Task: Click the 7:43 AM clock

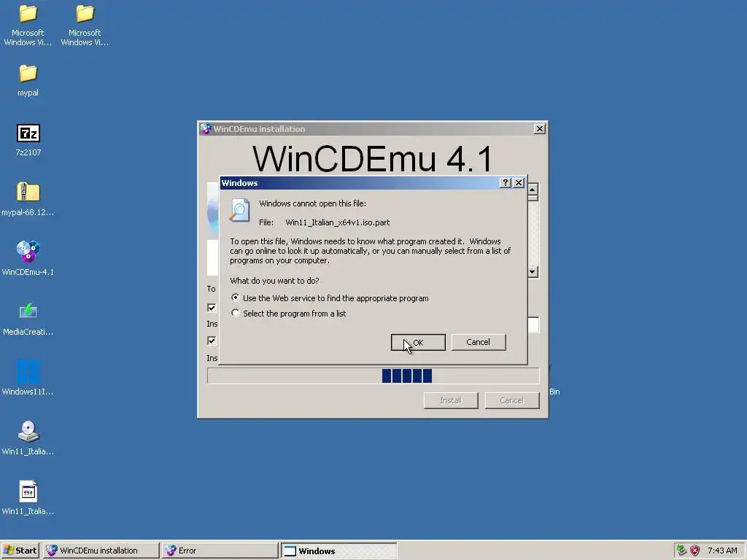Action: click(722, 551)
